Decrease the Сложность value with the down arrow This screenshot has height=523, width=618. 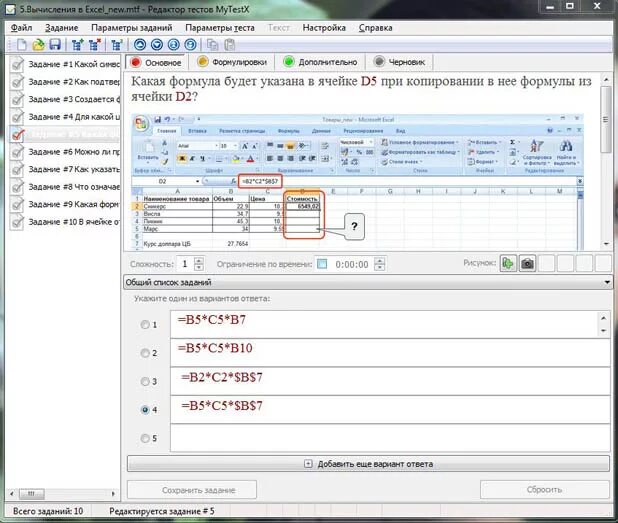(199, 267)
